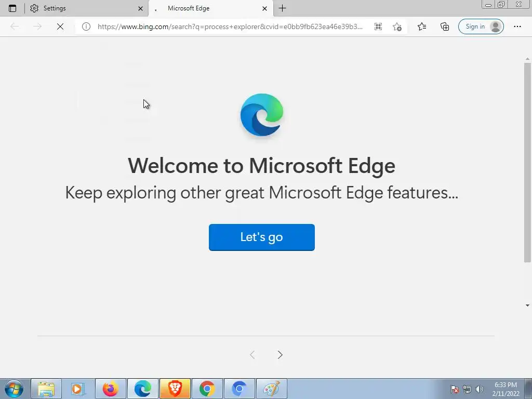Add this page to favorites
Viewport: 532px width, 399px height.
397,26
